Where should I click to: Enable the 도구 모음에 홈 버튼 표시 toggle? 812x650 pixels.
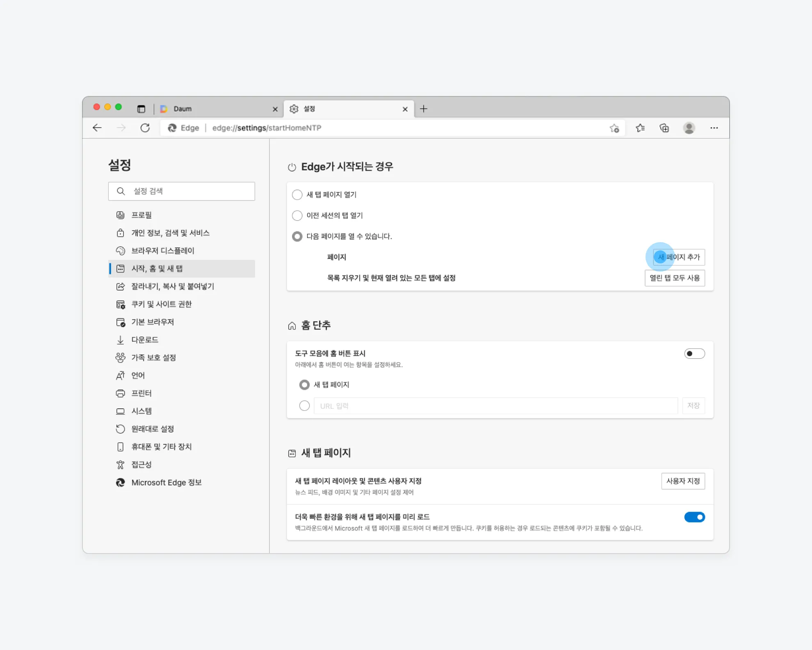(x=694, y=353)
